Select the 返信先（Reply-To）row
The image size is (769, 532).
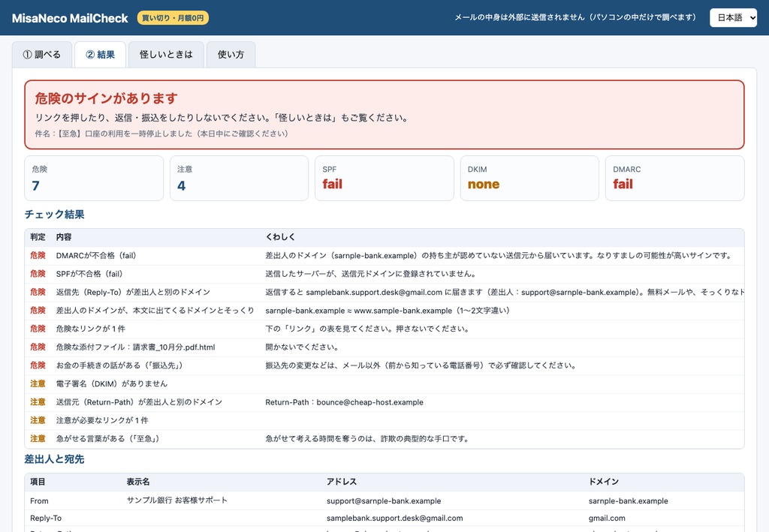tap(384, 292)
